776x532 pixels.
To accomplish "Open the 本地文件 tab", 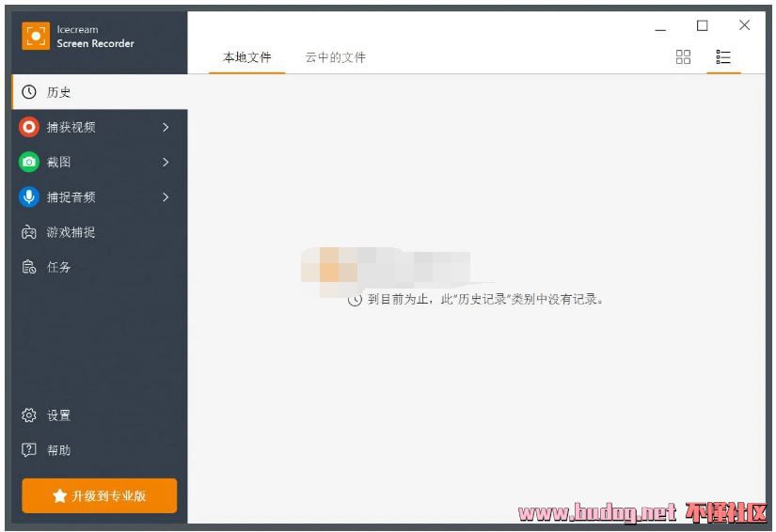I will point(246,57).
